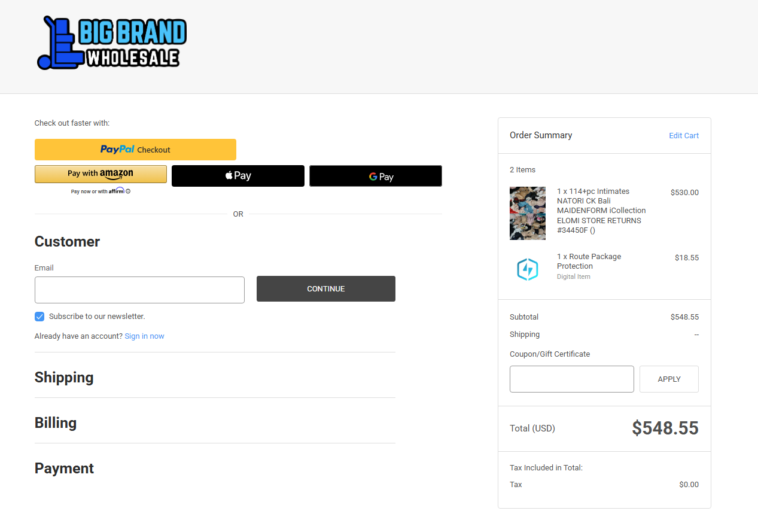Click Sign in now

click(144, 336)
